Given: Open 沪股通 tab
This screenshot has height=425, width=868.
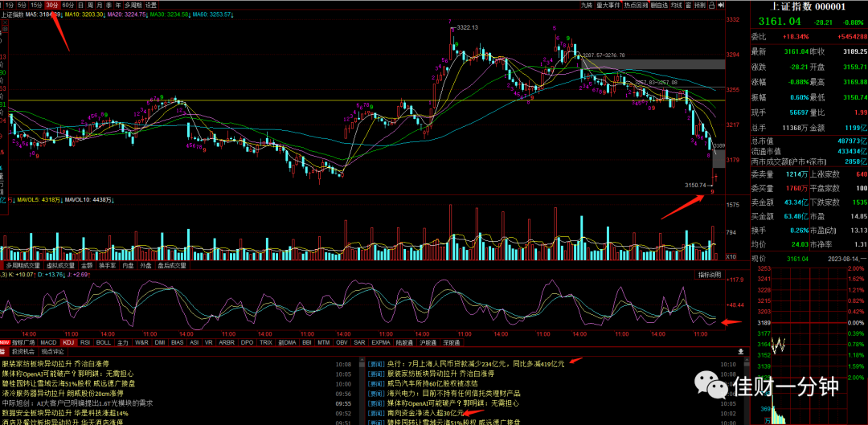Looking at the screenshot, I should click(x=429, y=342).
